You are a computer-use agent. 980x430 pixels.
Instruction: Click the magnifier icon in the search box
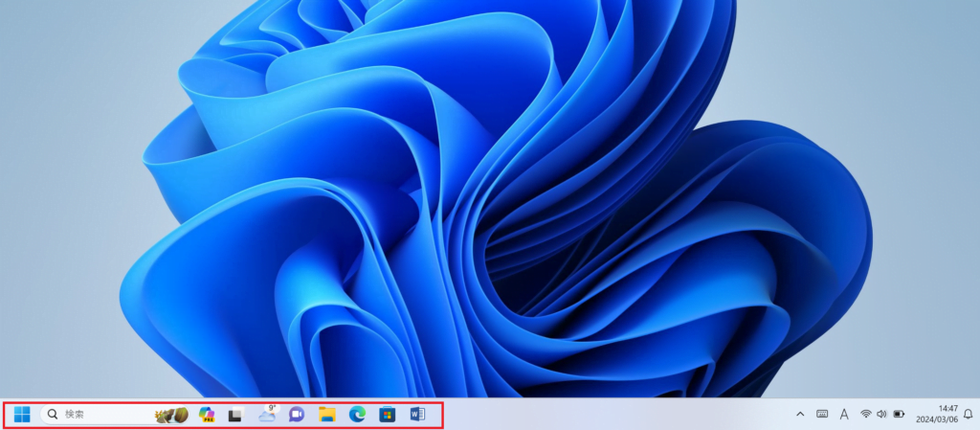coord(54,415)
